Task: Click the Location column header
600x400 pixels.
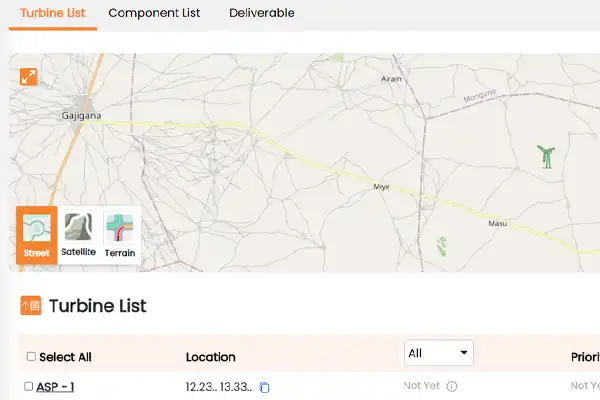Action: tap(210, 357)
